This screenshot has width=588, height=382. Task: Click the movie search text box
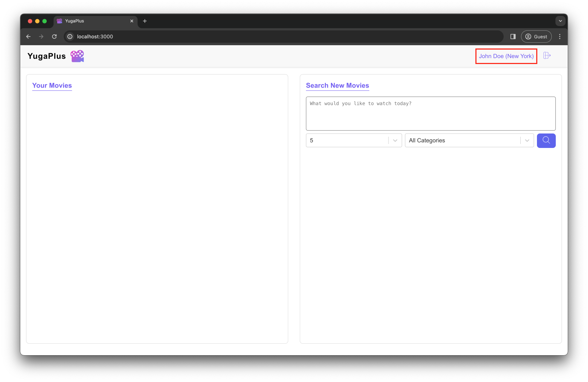tap(430, 113)
